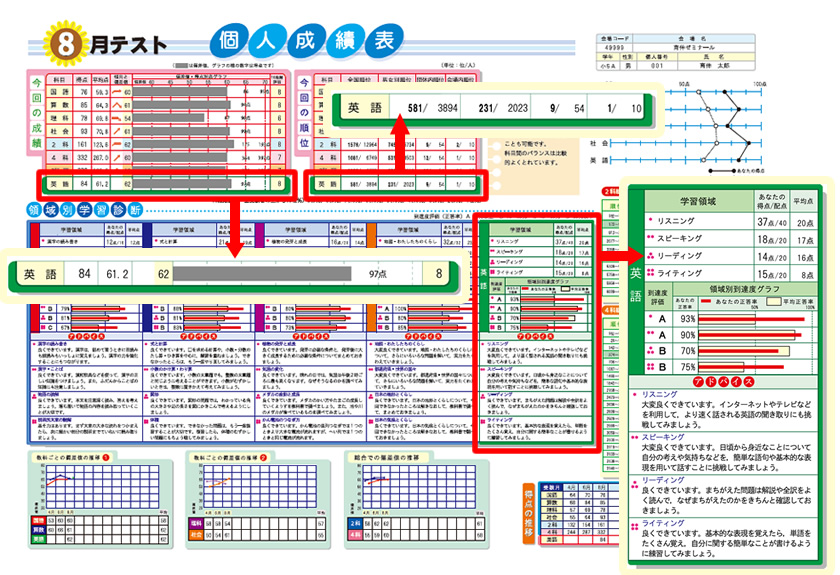Click average 61.2 in the enlarged English row

pos(117,274)
